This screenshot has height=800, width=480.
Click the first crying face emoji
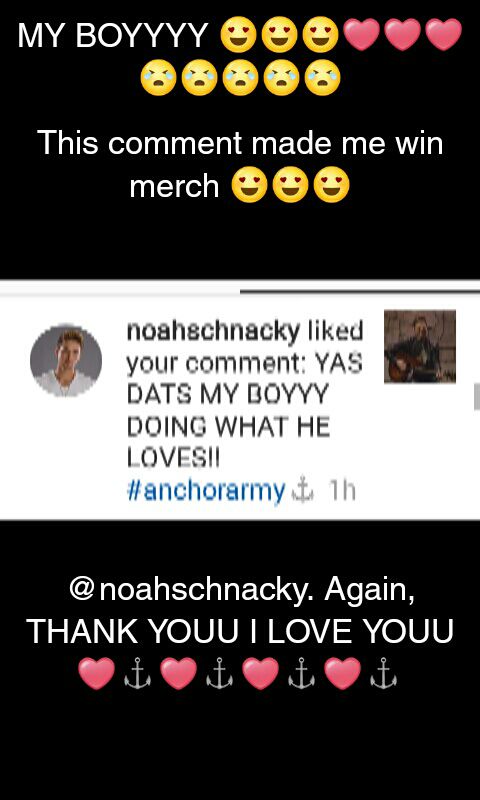158,78
